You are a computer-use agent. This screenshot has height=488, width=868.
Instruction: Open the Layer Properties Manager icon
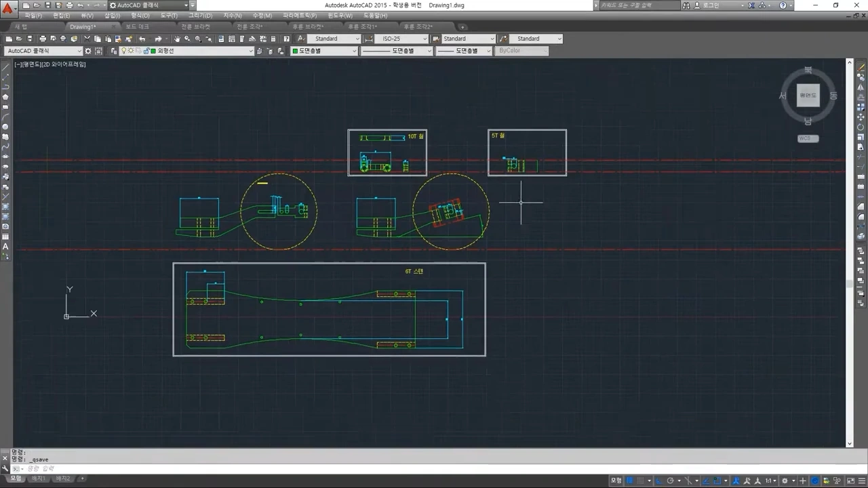tap(114, 51)
